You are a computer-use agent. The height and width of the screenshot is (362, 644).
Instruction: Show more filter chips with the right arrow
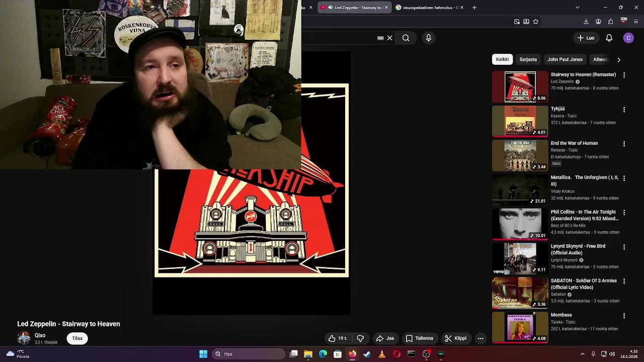(x=619, y=59)
